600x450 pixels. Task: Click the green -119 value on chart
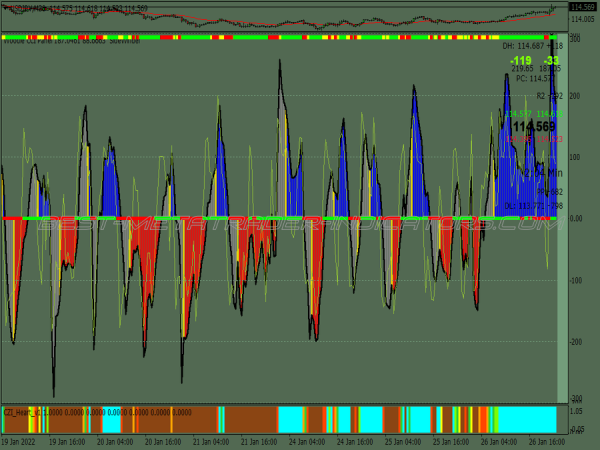pos(520,61)
